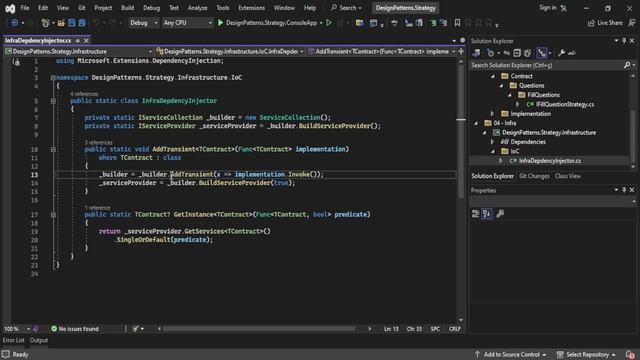640x360 pixels.
Task: Open file using the toolbar folder icon
Action: [x=61, y=23]
